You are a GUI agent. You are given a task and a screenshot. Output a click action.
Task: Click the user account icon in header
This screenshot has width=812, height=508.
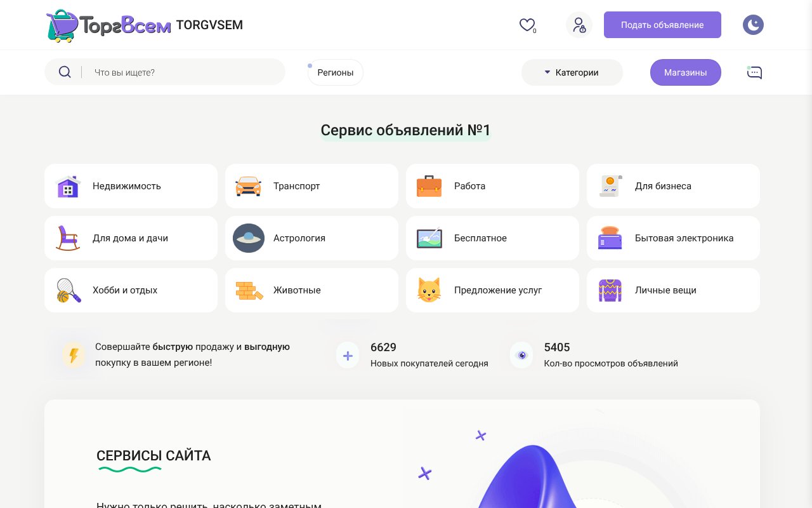(579, 25)
